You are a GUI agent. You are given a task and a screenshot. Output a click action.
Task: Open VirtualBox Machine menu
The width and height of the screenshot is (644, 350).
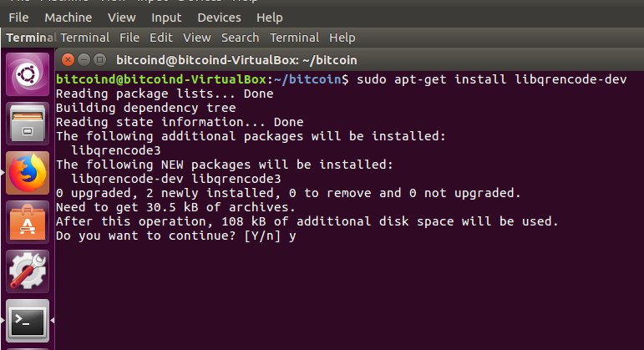click(68, 18)
